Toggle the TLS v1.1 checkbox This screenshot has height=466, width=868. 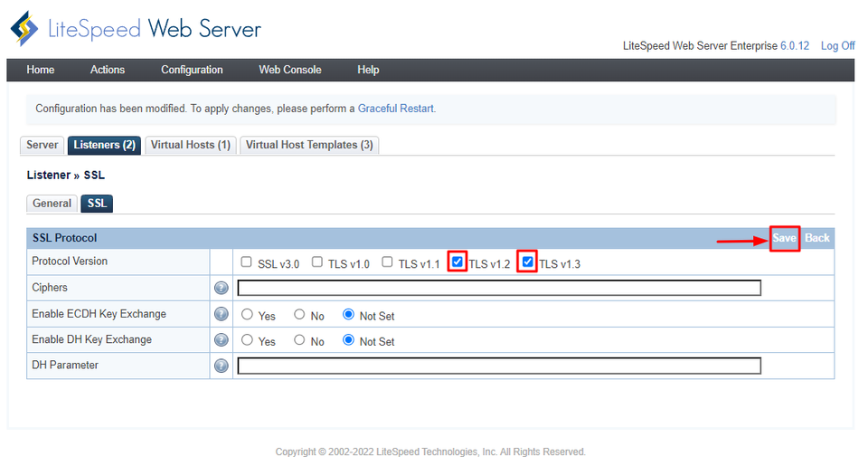pos(387,262)
